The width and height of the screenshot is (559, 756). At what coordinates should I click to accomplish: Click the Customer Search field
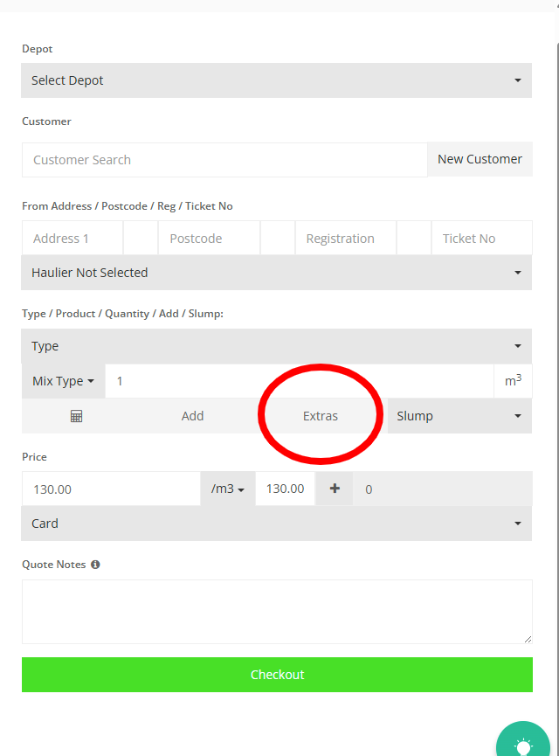click(224, 160)
